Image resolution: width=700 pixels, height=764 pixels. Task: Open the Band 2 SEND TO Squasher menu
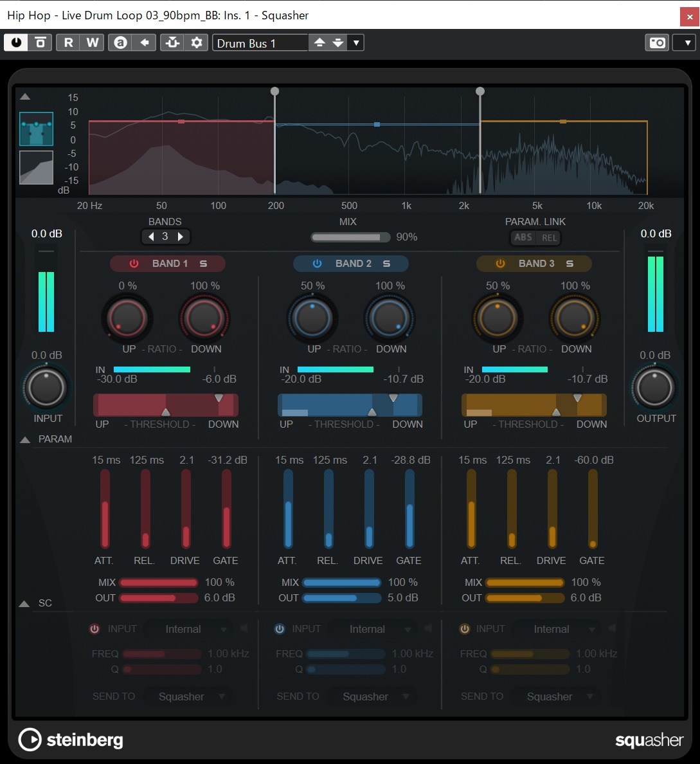[372, 696]
